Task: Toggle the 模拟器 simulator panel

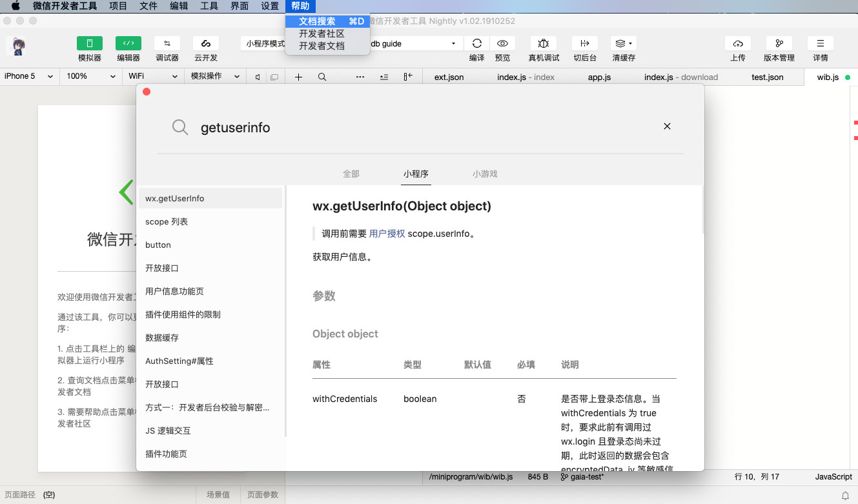Action: pyautogui.click(x=90, y=44)
